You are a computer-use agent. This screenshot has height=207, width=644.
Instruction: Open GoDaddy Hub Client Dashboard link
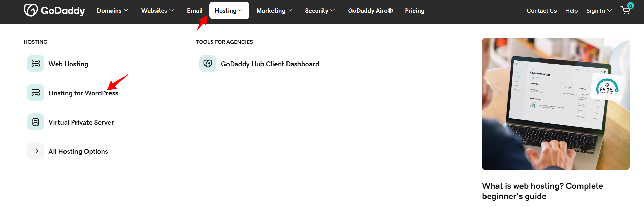point(270,64)
